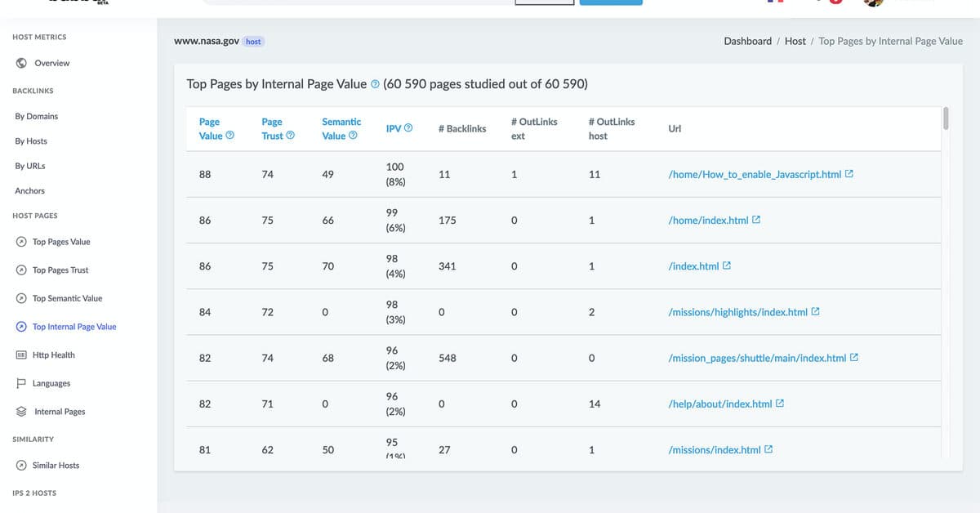The width and height of the screenshot is (980, 513).
Task: Click the Semantic Value column header
Action: click(x=341, y=128)
